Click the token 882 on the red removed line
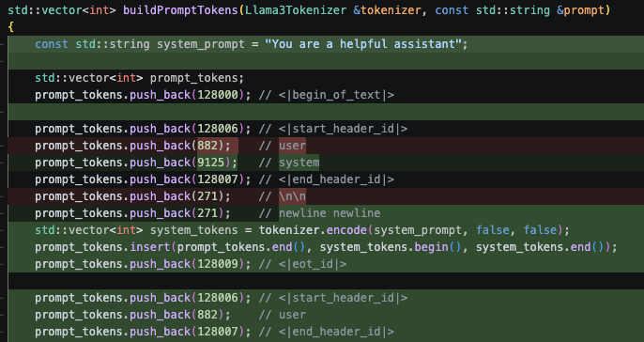This screenshot has height=342, width=644. [207, 146]
